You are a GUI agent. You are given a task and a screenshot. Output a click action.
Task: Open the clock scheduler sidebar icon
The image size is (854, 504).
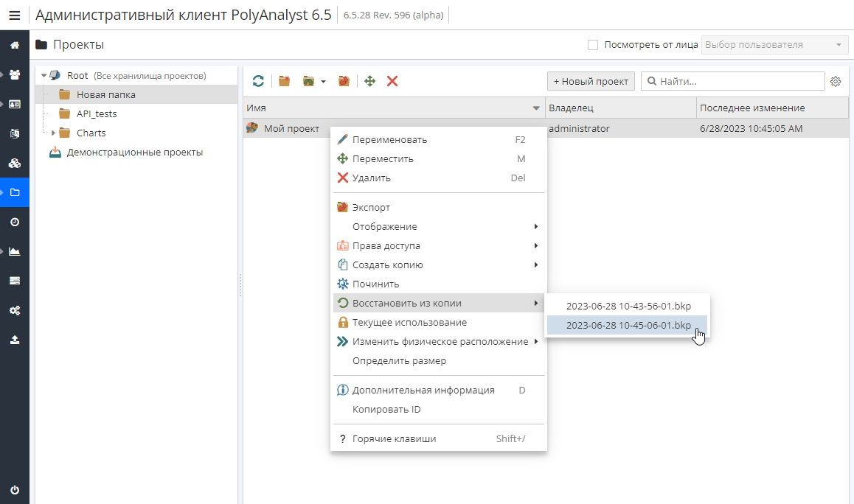(x=15, y=222)
